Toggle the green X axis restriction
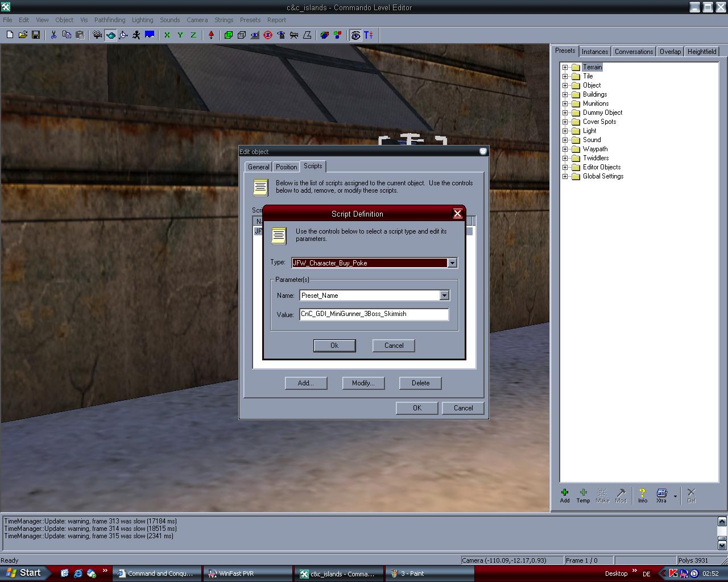Viewport: 728px width, 582px height. (167, 35)
